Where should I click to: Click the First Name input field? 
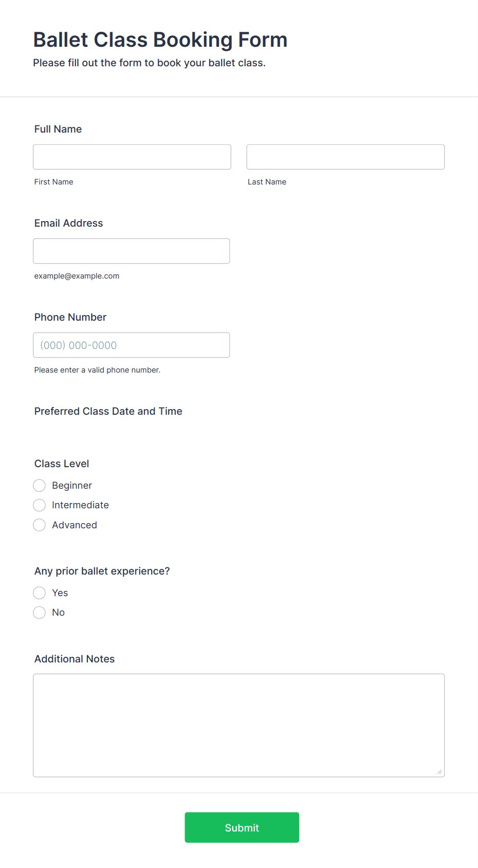click(x=132, y=157)
